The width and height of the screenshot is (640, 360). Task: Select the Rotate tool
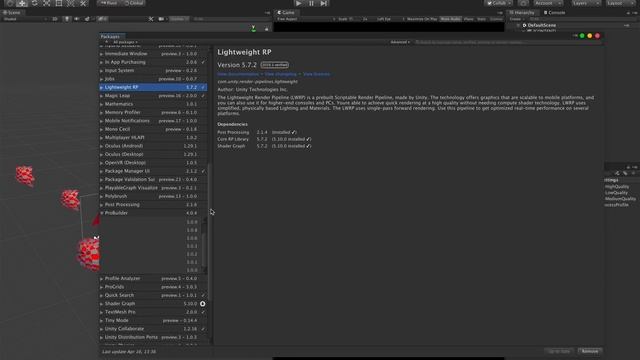click(34, 3)
